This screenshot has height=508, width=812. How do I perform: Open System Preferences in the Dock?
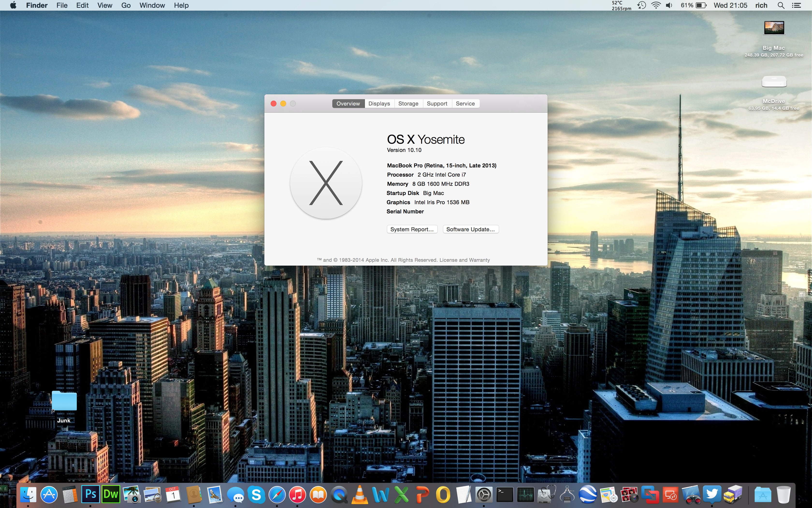pyautogui.click(x=484, y=494)
